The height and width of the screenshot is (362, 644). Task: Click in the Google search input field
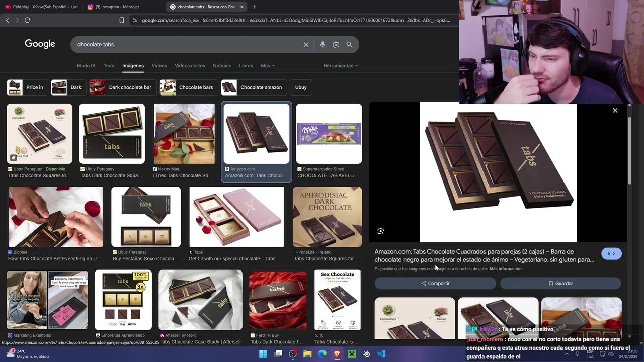(x=186, y=44)
